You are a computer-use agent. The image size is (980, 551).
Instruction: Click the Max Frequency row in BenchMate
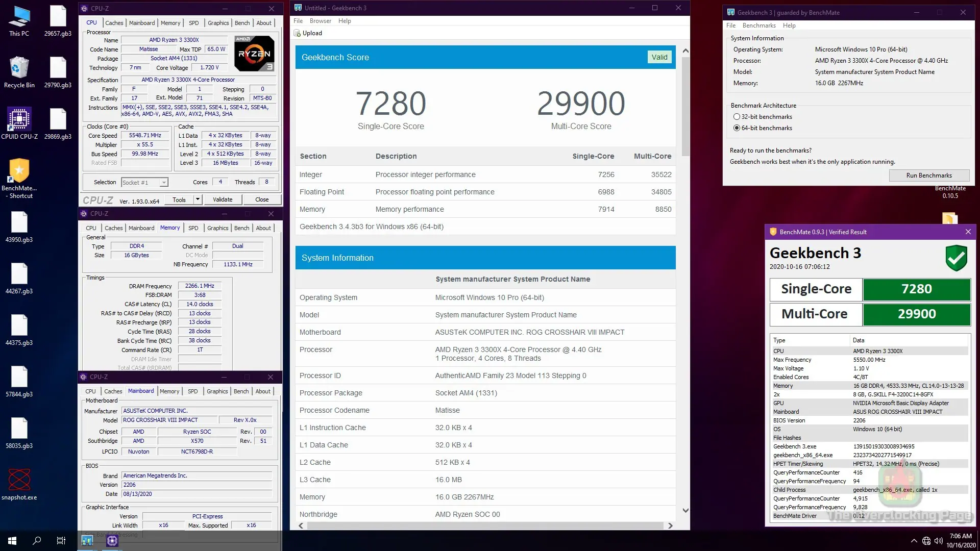869,360
